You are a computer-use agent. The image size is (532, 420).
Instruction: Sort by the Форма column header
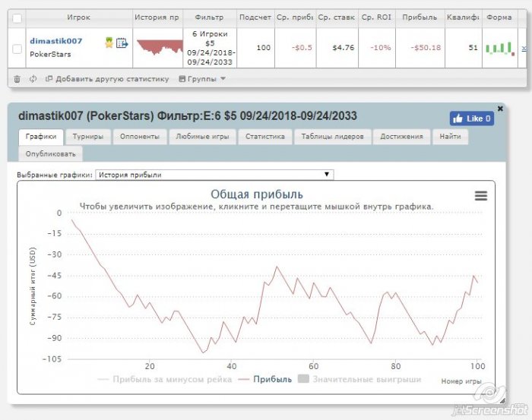coord(499,17)
